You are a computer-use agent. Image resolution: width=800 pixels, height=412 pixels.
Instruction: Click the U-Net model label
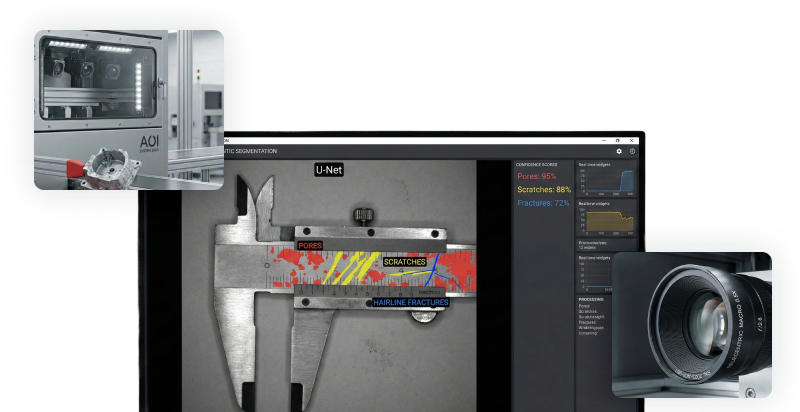tap(329, 170)
